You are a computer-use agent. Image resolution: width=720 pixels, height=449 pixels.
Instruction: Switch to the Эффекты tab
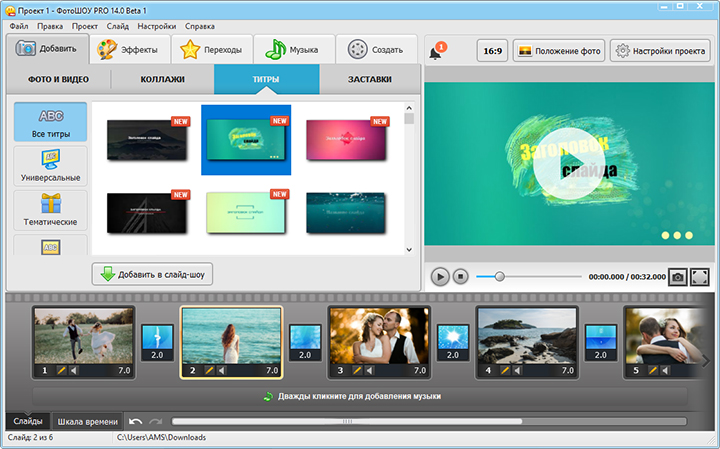pyautogui.click(x=130, y=49)
